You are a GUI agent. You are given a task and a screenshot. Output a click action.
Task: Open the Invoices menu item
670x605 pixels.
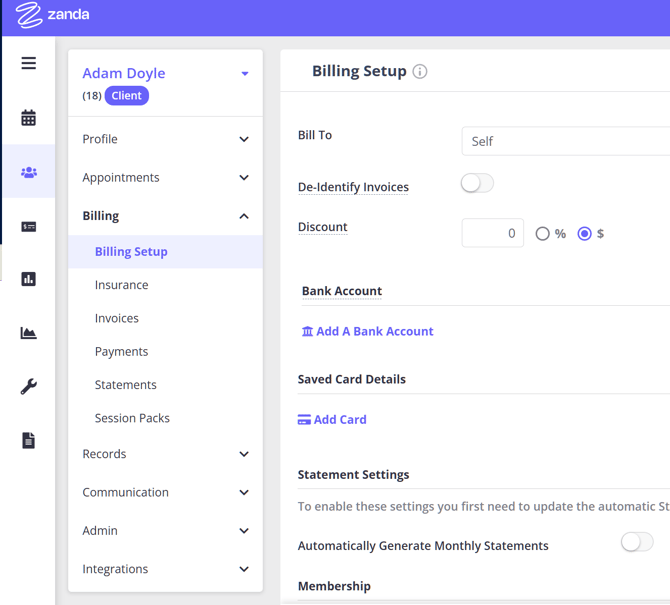coord(117,318)
